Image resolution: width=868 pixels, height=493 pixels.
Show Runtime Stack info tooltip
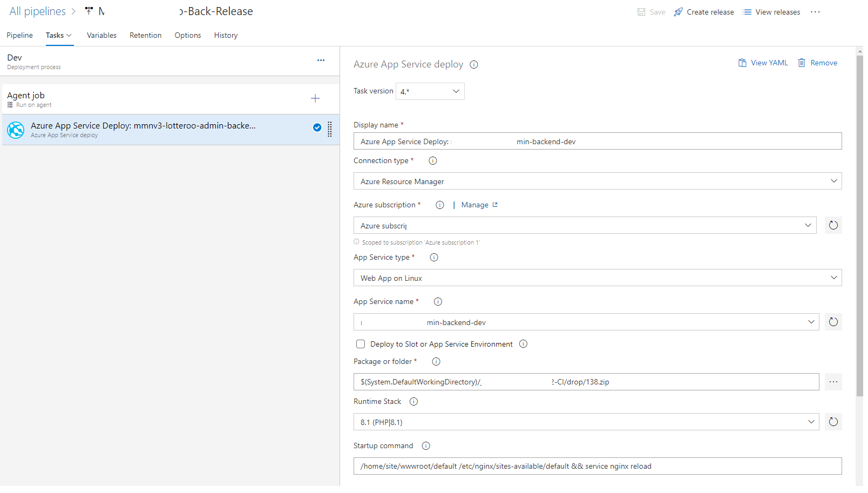tap(413, 401)
